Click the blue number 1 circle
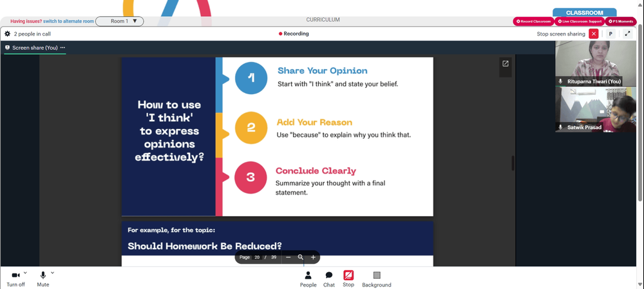This screenshot has height=289, width=644. pyautogui.click(x=251, y=78)
